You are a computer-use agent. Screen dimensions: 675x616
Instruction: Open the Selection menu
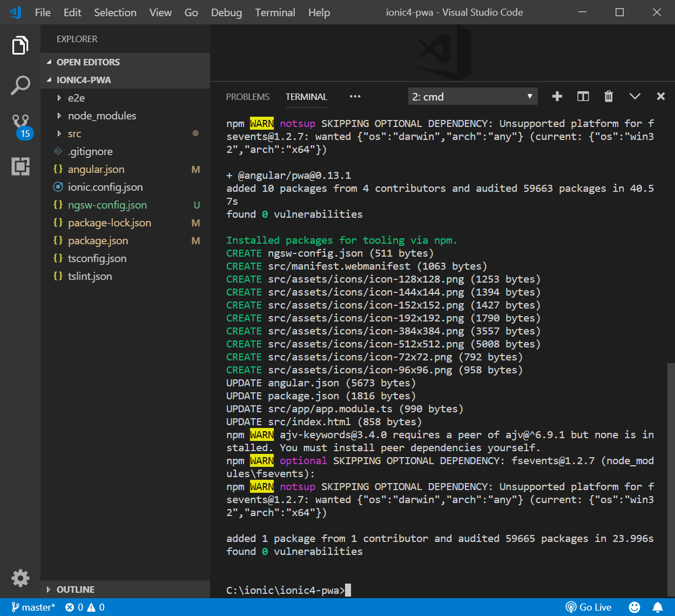coord(115,12)
